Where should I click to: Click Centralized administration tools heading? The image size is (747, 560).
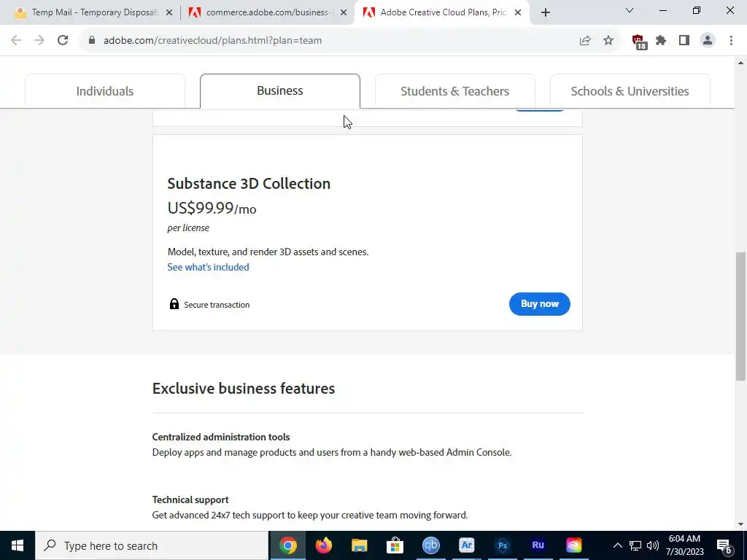(x=221, y=437)
